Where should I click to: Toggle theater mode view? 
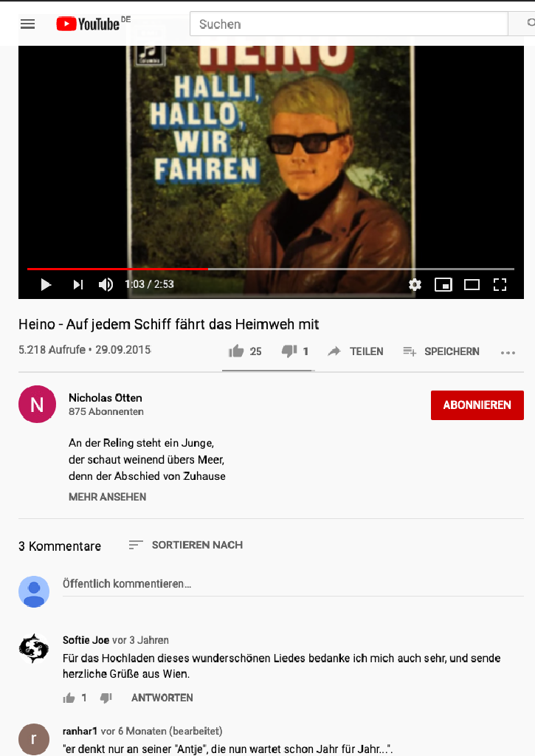point(472,284)
